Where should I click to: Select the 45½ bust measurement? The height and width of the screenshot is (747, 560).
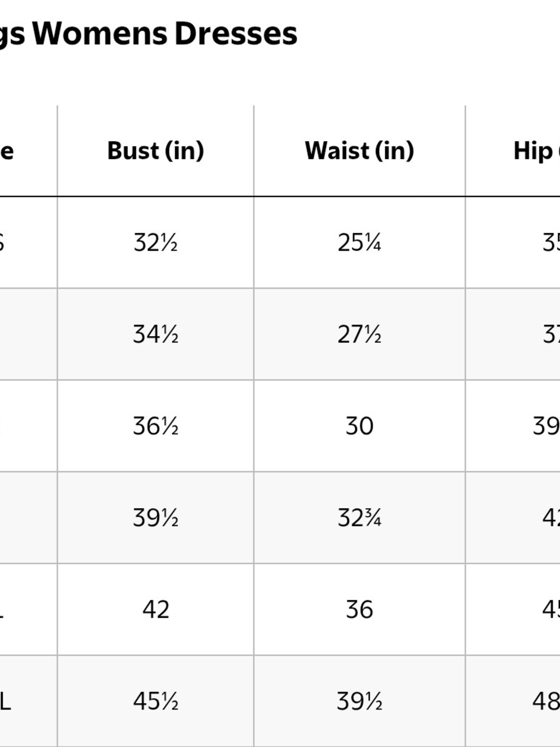[155, 702]
